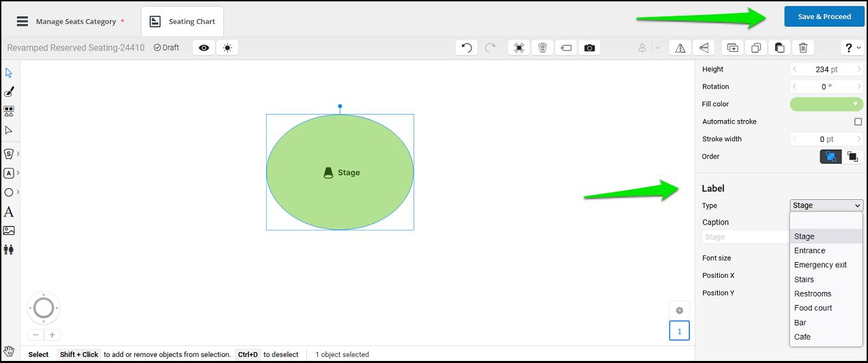Flip the object horizontally
The width and height of the screenshot is (868, 363).
[x=680, y=48]
